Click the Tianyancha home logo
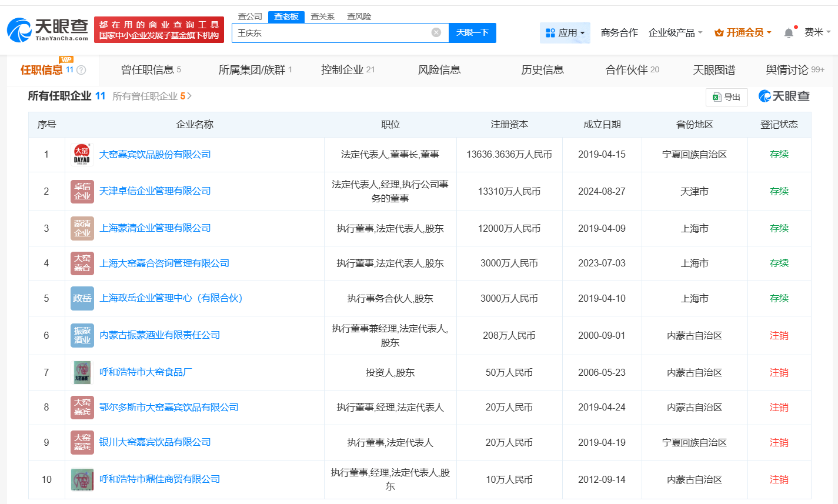The height and width of the screenshot is (504, 838). [48, 29]
